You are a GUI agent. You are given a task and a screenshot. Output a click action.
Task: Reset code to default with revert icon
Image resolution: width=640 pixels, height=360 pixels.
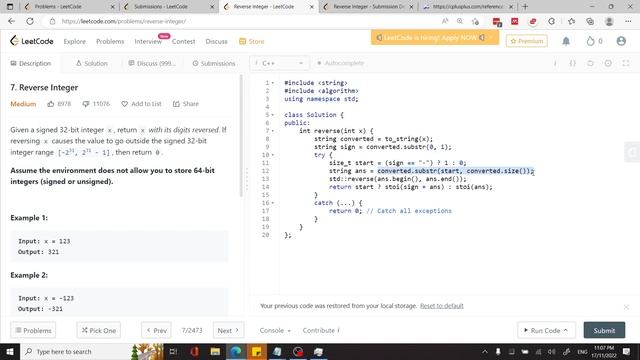[590, 63]
